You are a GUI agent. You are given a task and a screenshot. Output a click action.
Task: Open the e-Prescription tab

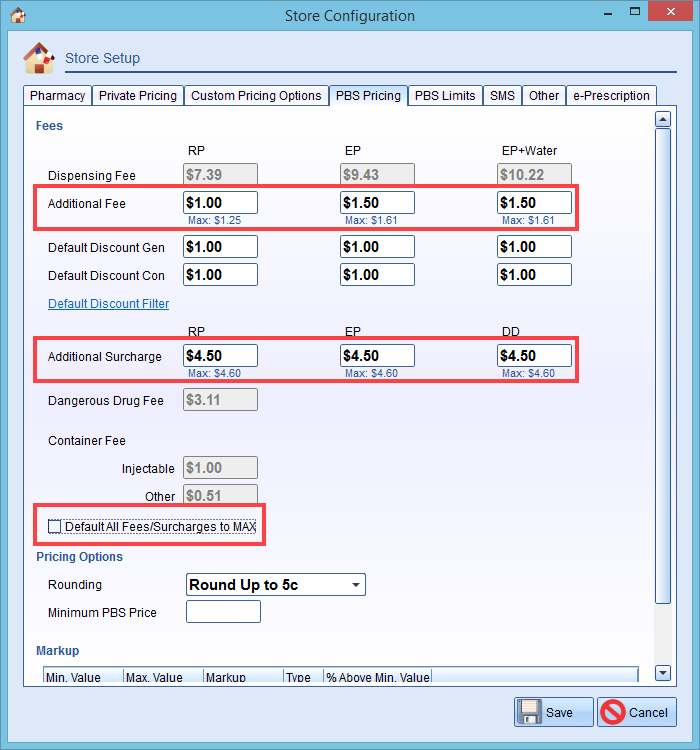tap(611, 96)
